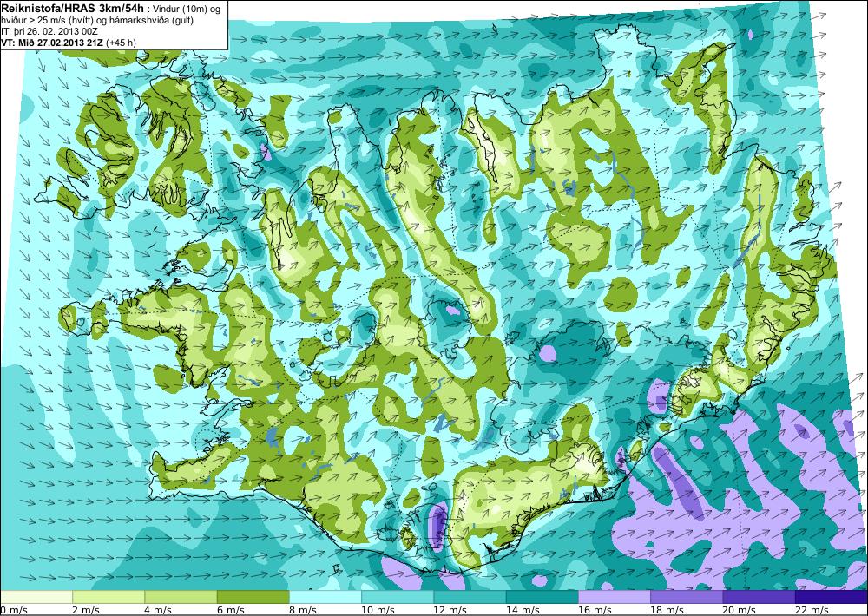Viewport: 868px width, 616px height.
Task: Click the "Reiknistofa/HRAS 3km/54h" map title
Action: coord(72,7)
